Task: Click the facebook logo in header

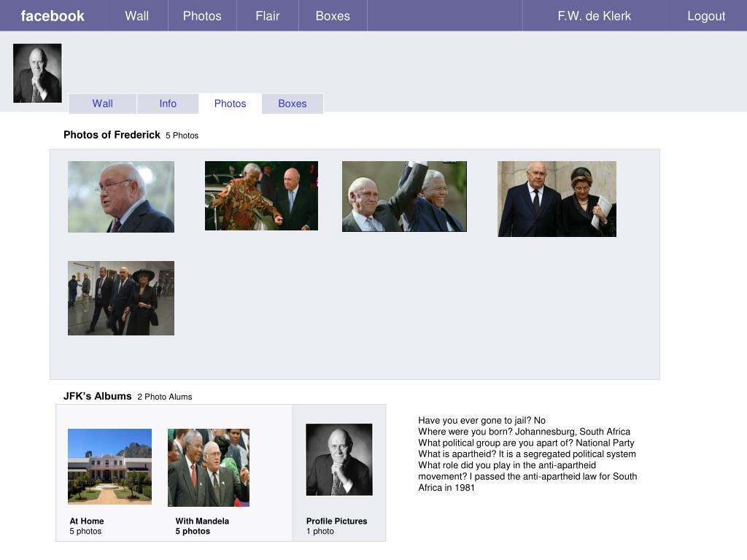Action: click(53, 16)
